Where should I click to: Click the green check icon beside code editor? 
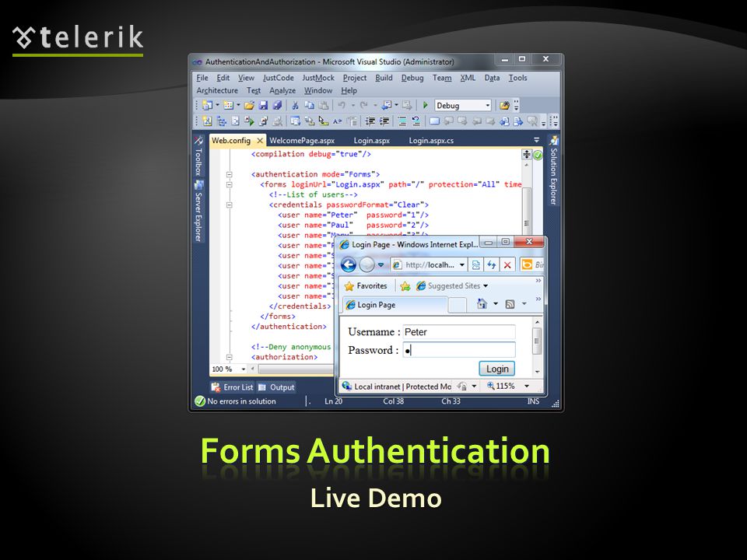click(538, 155)
